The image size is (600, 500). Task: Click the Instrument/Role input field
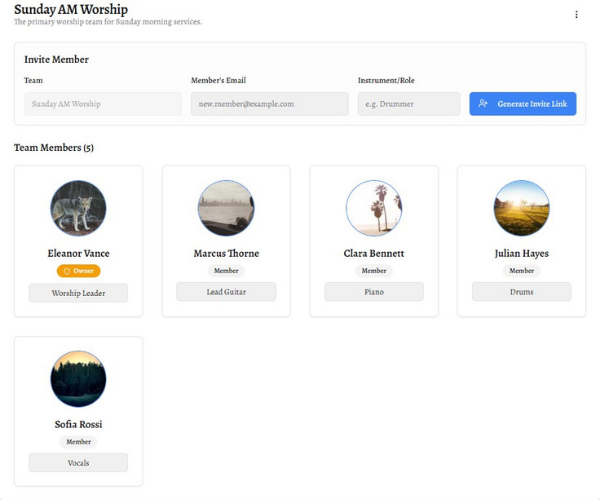(409, 104)
